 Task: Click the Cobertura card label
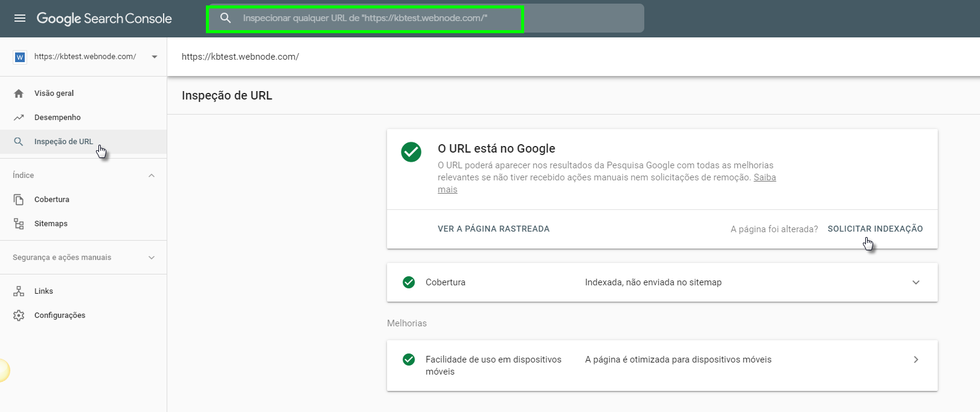[x=446, y=282]
